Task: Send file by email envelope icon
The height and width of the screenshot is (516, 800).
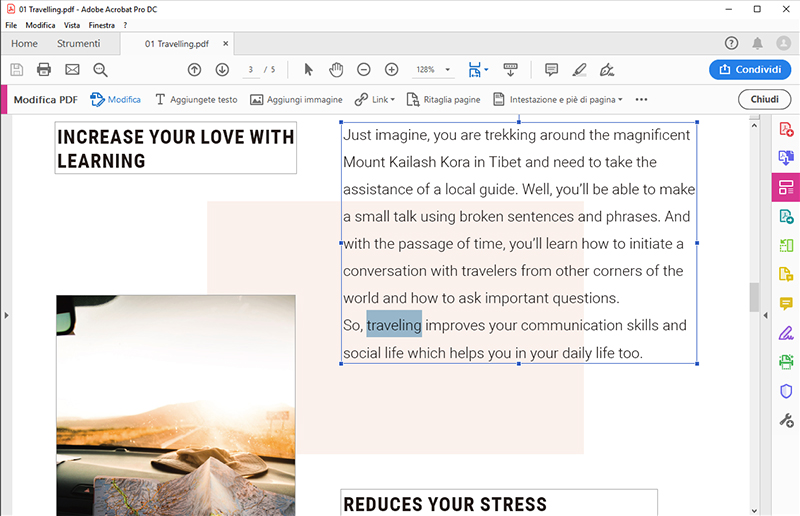Action: point(72,69)
